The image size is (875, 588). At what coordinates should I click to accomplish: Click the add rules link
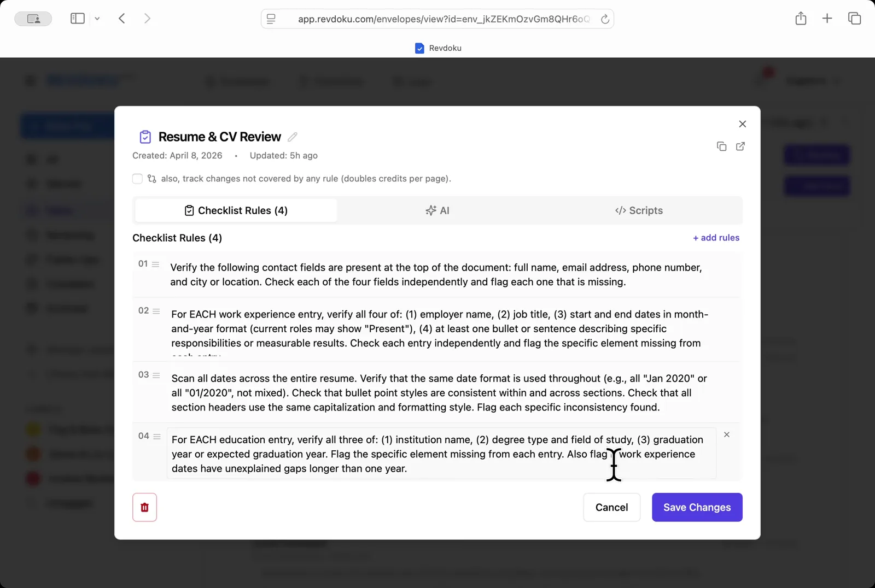716,238
